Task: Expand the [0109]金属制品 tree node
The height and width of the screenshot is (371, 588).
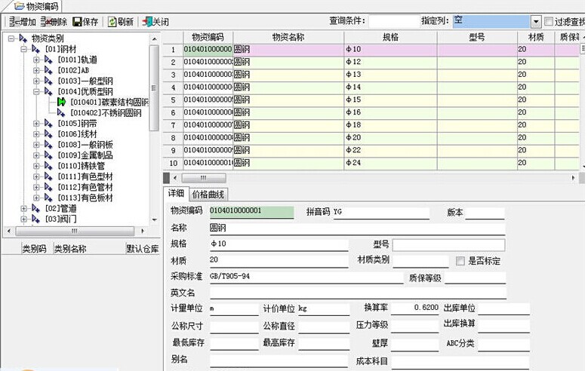Action: [x=36, y=155]
